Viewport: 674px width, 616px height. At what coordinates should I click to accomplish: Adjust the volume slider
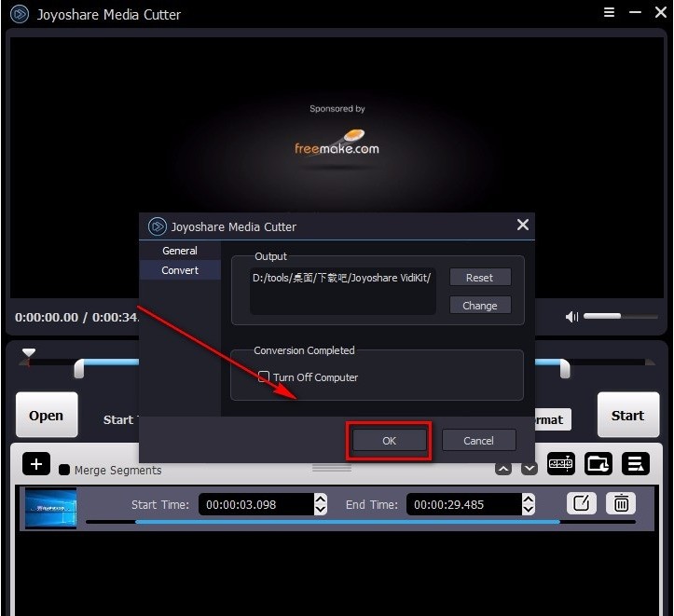620,316
